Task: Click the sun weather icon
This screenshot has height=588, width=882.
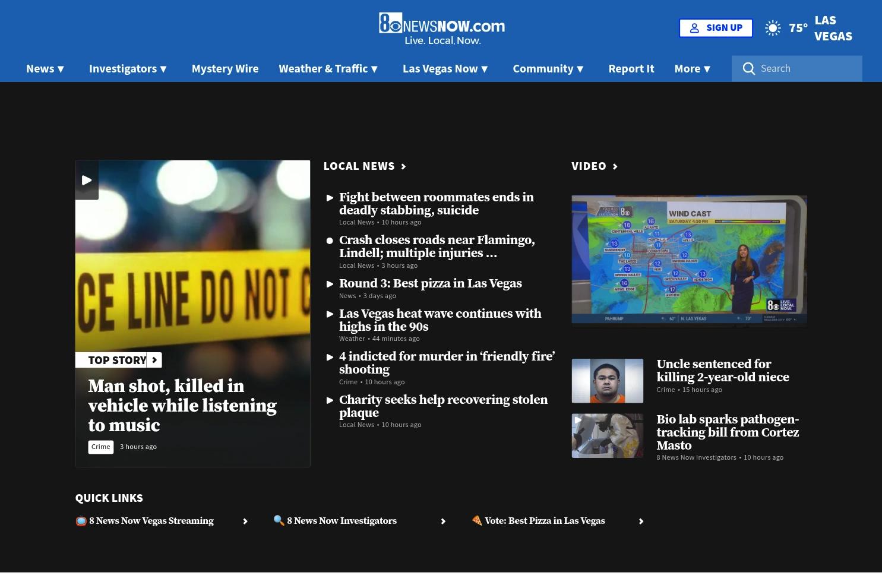Action: (x=773, y=28)
